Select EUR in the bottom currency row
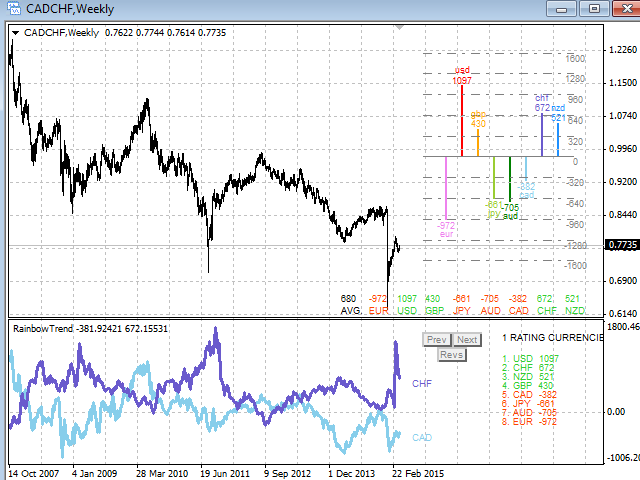The height and width of the screenshot is (480, 640). pos(378,311)
